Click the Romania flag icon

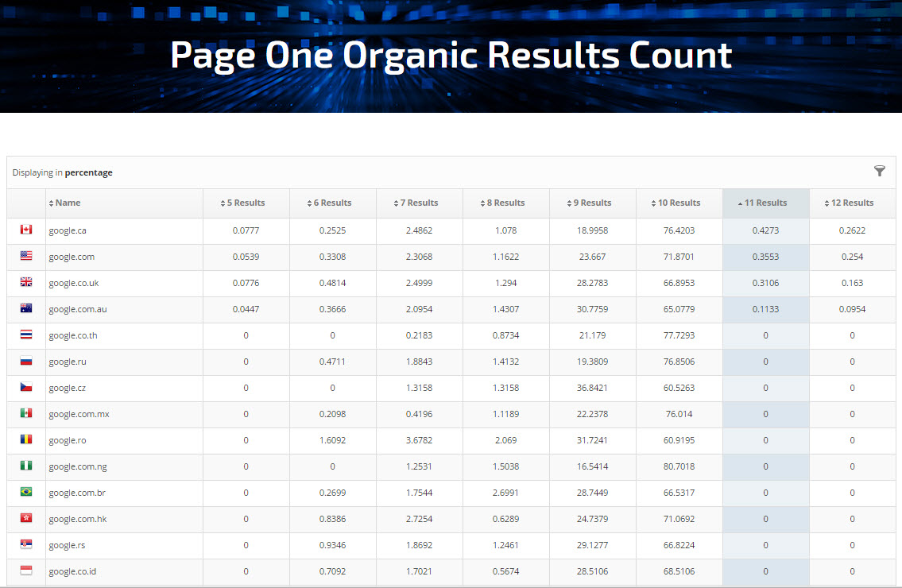(26, 439)
